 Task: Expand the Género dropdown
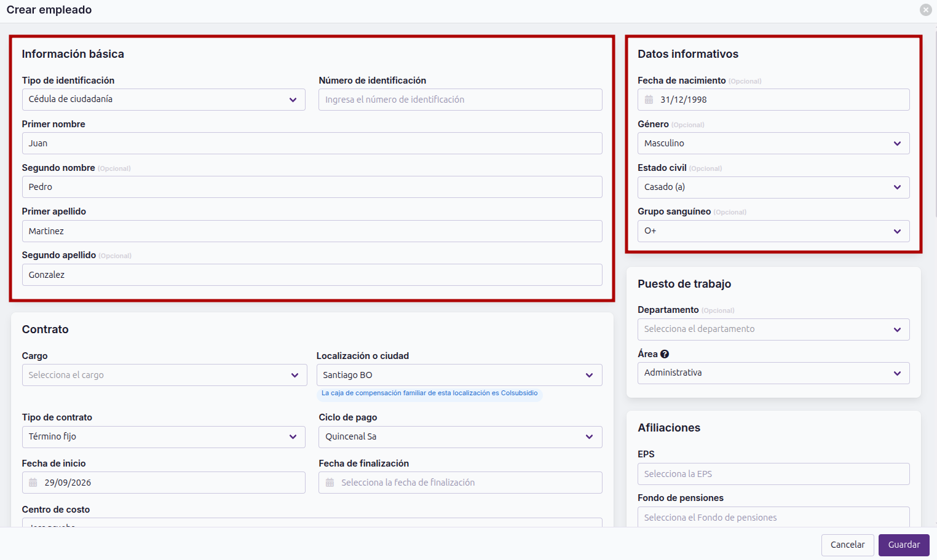coord(773,143)
